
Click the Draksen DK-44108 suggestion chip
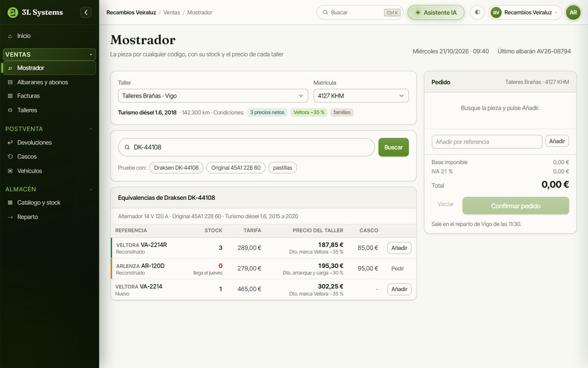click(176, 168)
